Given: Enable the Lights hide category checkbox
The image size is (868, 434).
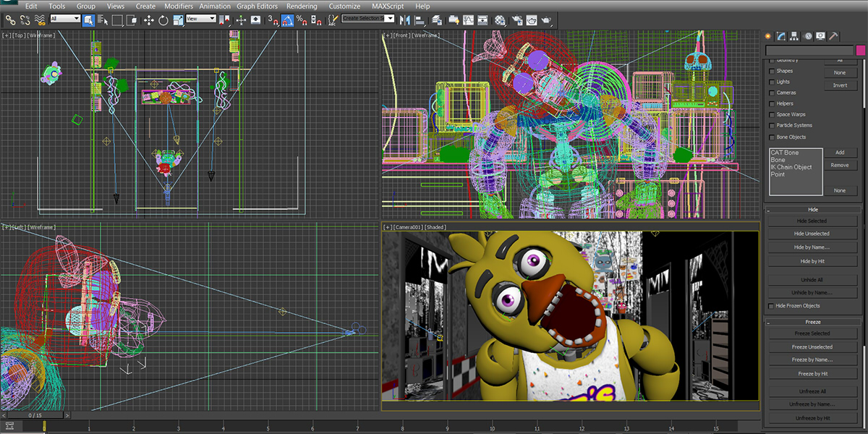Looking at the screenshot, I should [772, 82].
